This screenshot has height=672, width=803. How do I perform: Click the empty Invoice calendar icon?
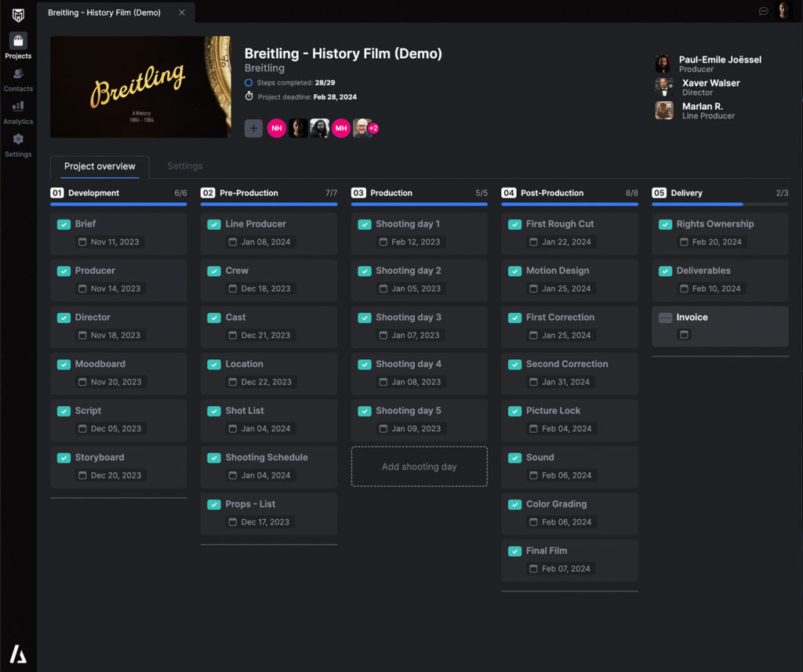[x=684, y=335]
